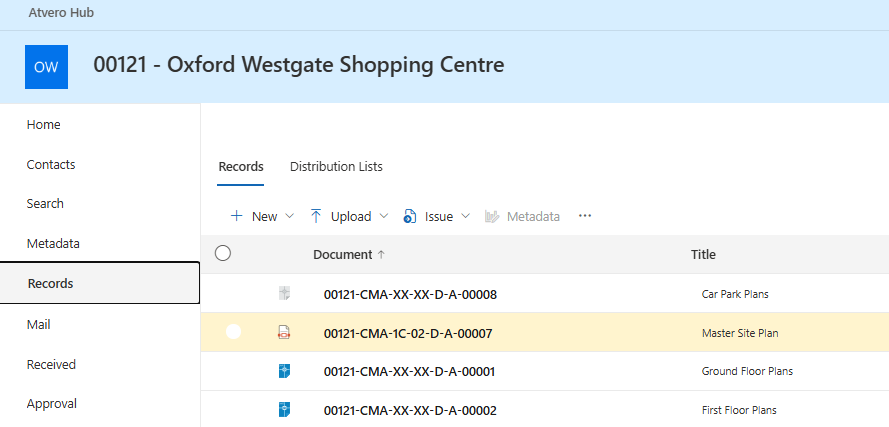The image size is (889, 427).
Task: Click the Issue document icon
Action: pyautogui.click(x=409, y=216)
